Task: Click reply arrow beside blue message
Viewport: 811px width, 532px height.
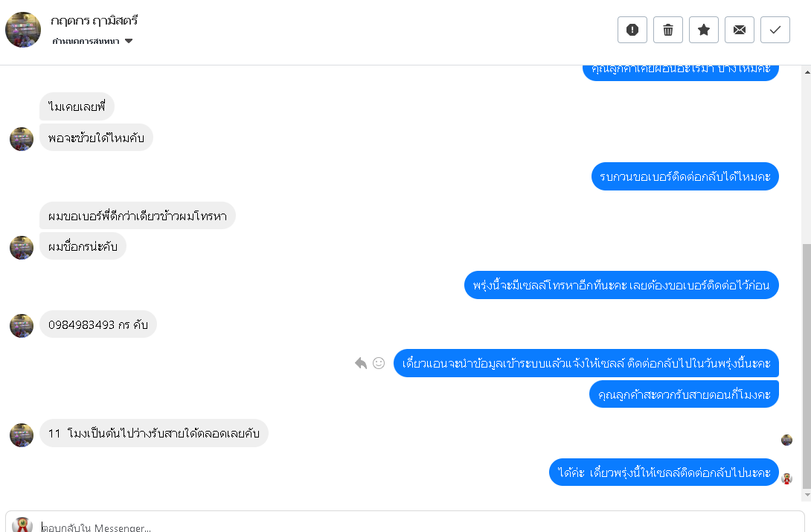Action: click(361, 363)
